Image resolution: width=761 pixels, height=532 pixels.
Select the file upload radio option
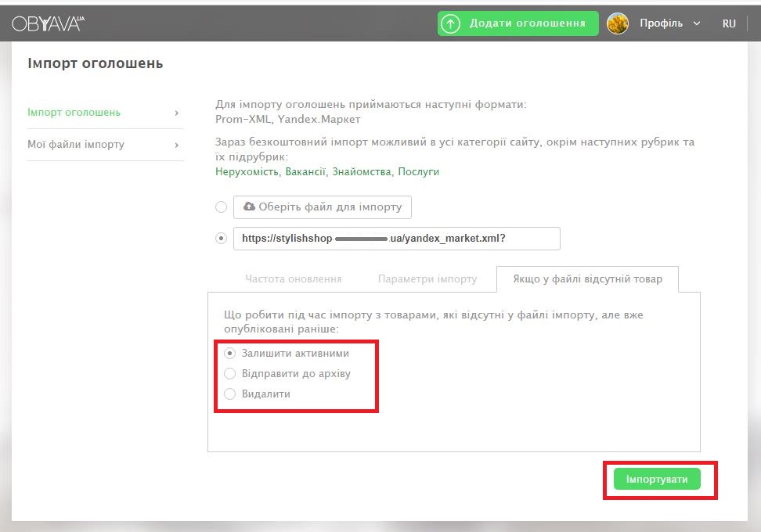point(222,207)
